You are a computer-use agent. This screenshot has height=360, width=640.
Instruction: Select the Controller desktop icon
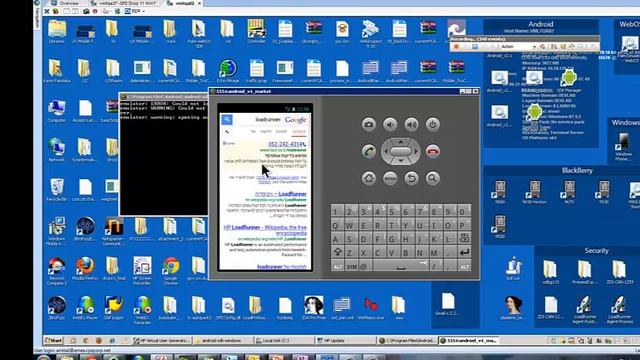pyautogui.click(x=256, y=32)
